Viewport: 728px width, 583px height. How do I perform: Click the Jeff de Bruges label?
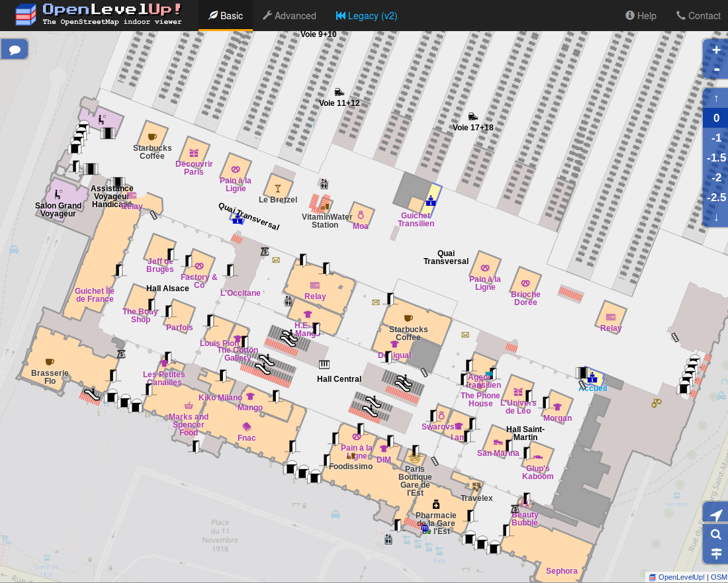[159, 265]
